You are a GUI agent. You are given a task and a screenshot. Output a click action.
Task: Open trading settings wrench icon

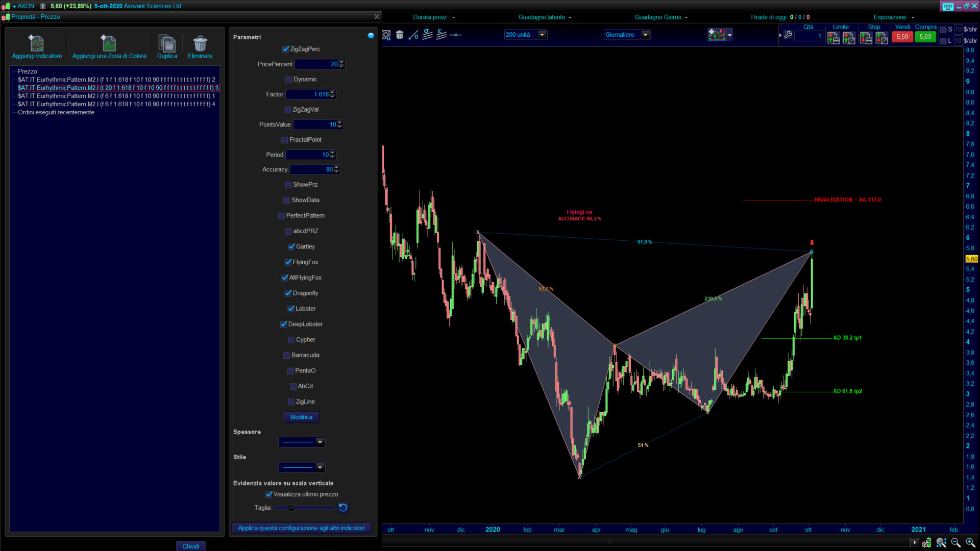pyautogui.click(x=788, y=35)
